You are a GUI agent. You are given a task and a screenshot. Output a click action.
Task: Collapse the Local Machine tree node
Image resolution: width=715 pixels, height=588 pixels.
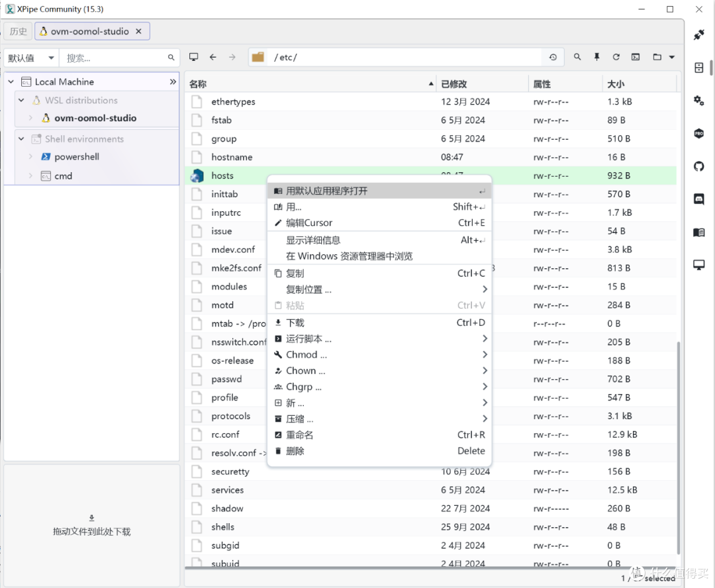point(11,81)
